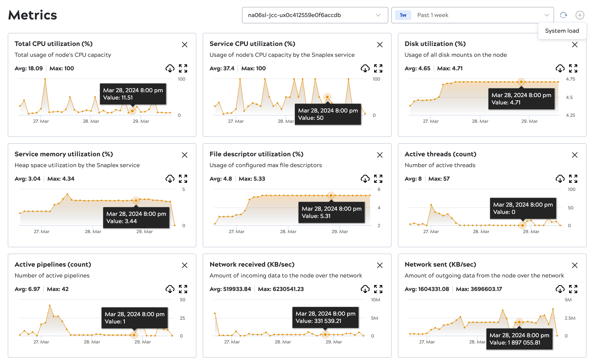The width and height of the screenshot is (594, 364).
Task: Download the Network sent chart data
Action: (x=560, y=289)
